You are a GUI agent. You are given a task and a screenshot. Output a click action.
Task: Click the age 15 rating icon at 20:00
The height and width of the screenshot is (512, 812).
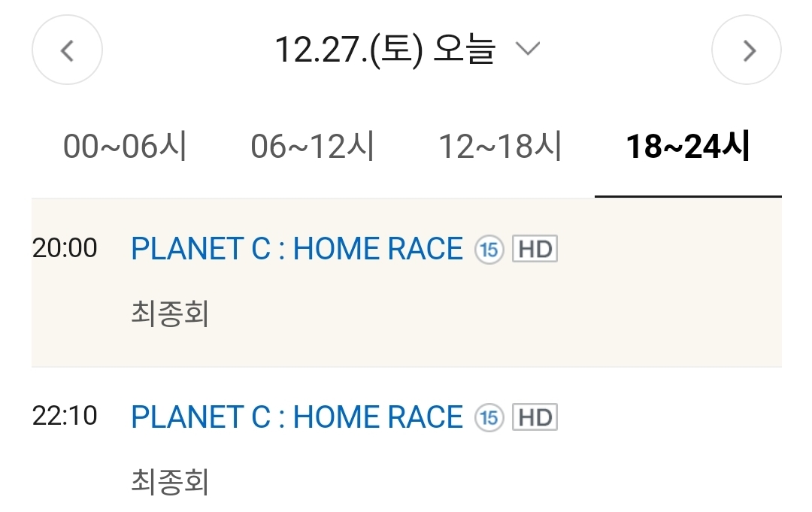pos(489,250)
